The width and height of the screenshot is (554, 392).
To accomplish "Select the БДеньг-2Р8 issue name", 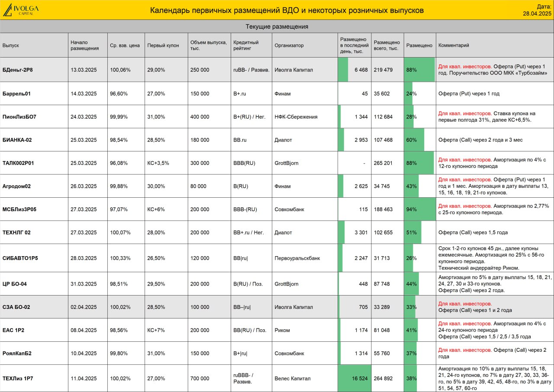I will (x=18, y=70).
